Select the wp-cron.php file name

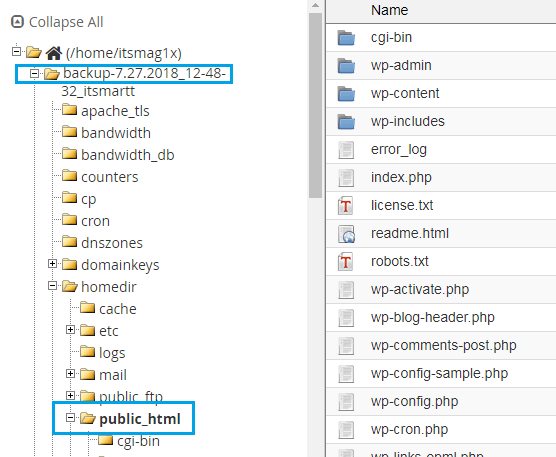(x=409, y=430)
